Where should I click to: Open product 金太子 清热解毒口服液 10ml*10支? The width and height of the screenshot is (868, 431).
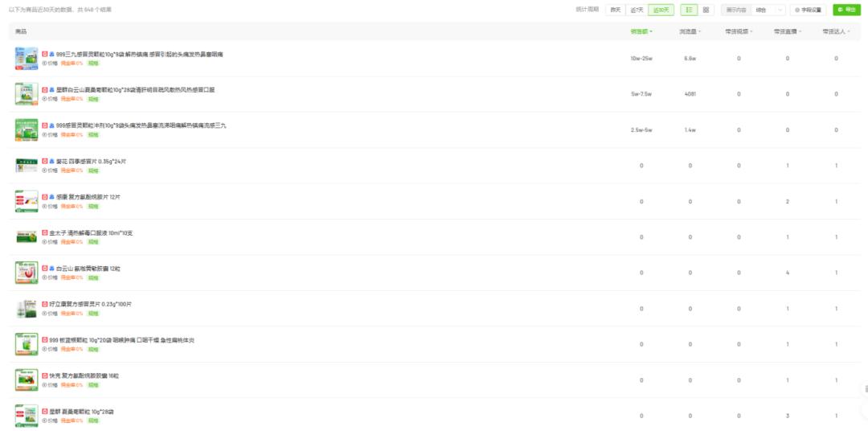(91, 232)
